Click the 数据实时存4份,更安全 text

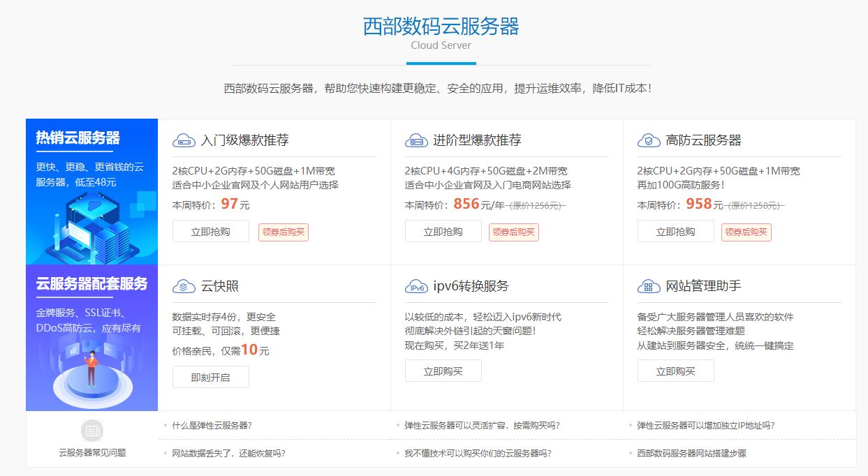(x=224, y=317)
